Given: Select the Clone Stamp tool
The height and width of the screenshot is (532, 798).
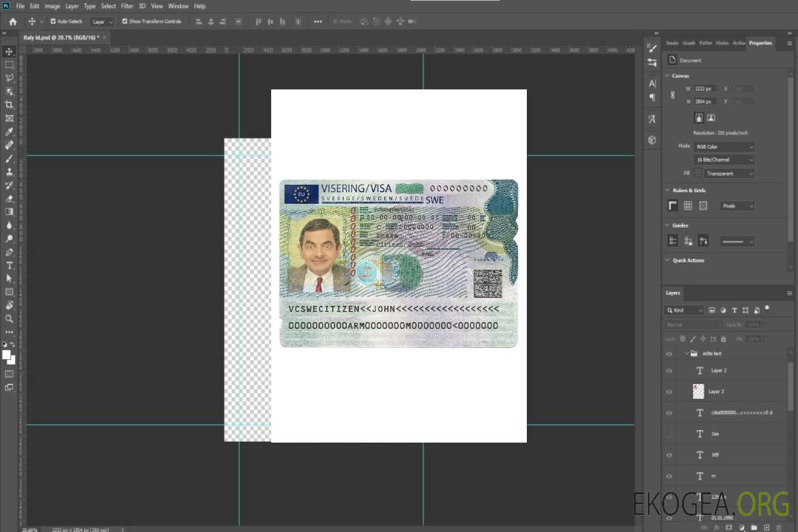Looking at the screenshot, I should point(9,172).
